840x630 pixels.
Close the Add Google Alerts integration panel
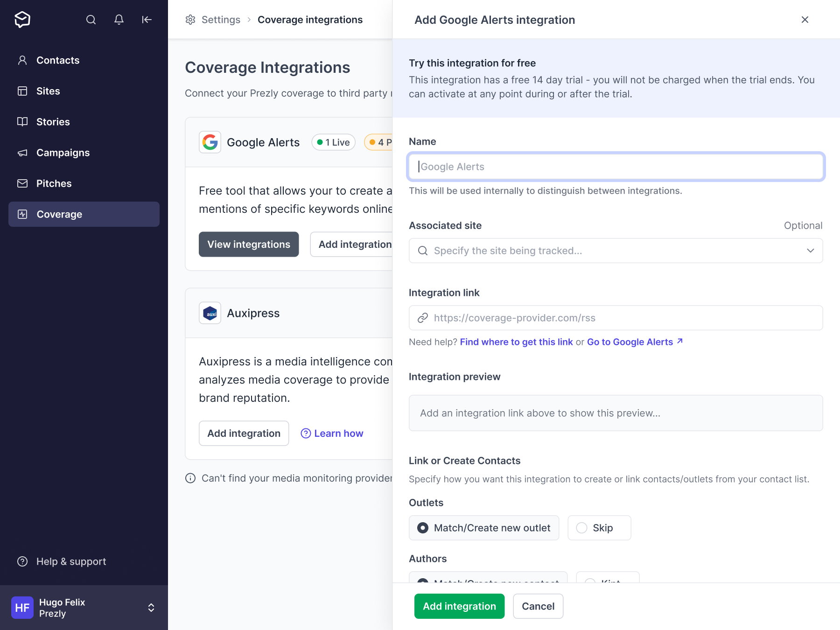pyautogui.click(x=805, y=20)
